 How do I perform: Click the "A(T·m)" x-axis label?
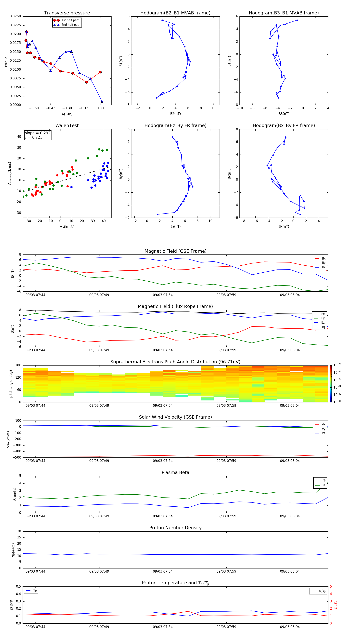click(67, 114)
